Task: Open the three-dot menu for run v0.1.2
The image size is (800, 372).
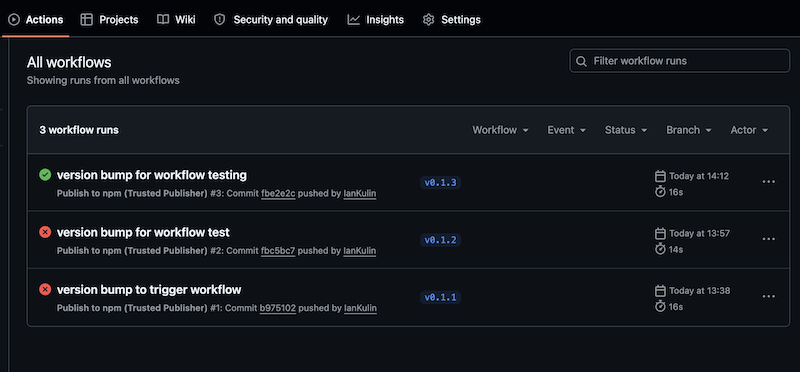Action: click(768, 239)
